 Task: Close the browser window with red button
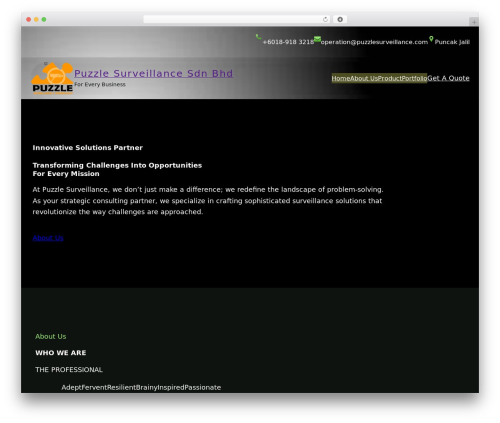click(x=29, y=20)
